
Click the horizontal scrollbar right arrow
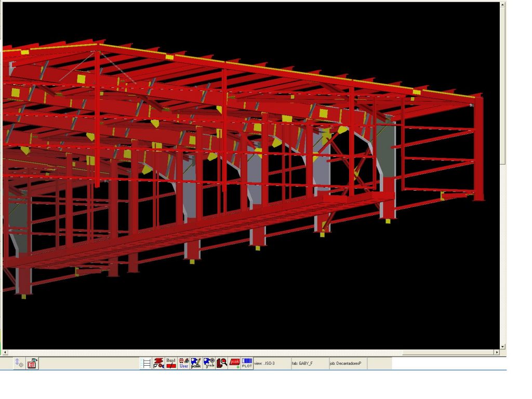497,353
